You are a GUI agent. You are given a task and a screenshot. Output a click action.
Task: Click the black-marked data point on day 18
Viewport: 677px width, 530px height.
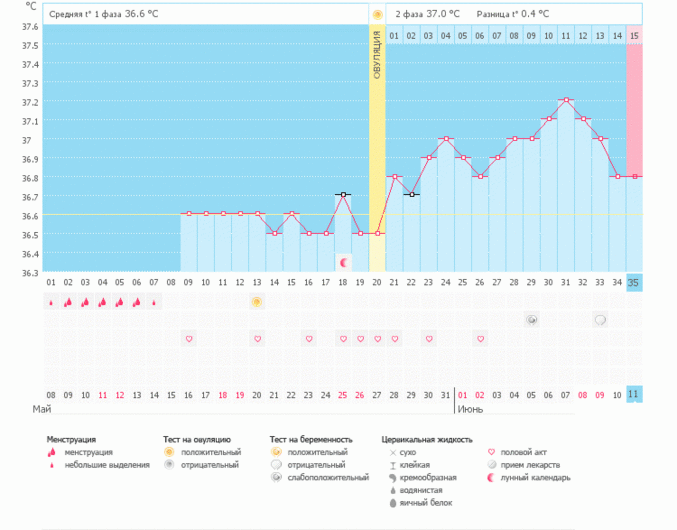point(343,195)
